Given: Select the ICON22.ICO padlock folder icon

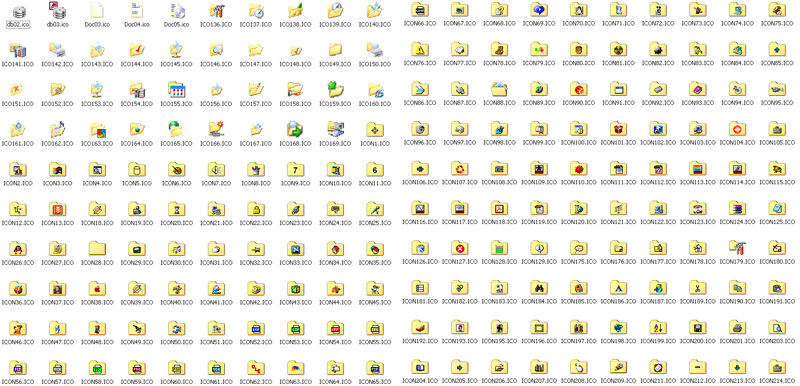Looking at the screenshot, I should pyautogui.click(x=256, y=209).
